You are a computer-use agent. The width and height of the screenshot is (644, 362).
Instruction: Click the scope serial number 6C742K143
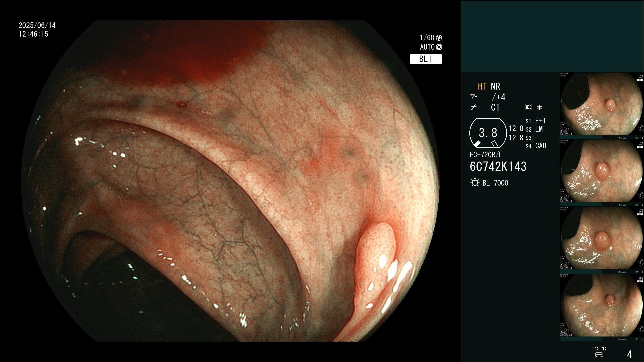[498, 166]
